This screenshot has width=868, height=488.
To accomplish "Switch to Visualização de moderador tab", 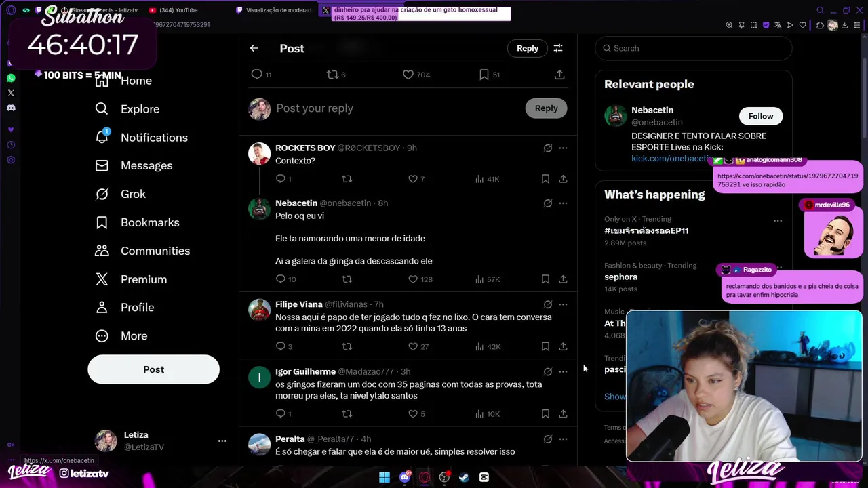I will 274,10.
